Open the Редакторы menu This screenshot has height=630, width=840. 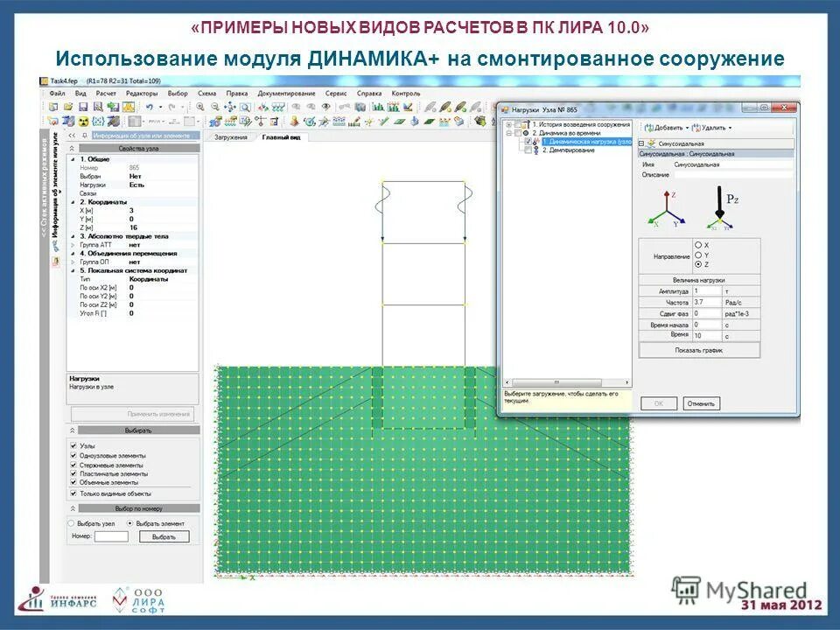click(142, 94)
